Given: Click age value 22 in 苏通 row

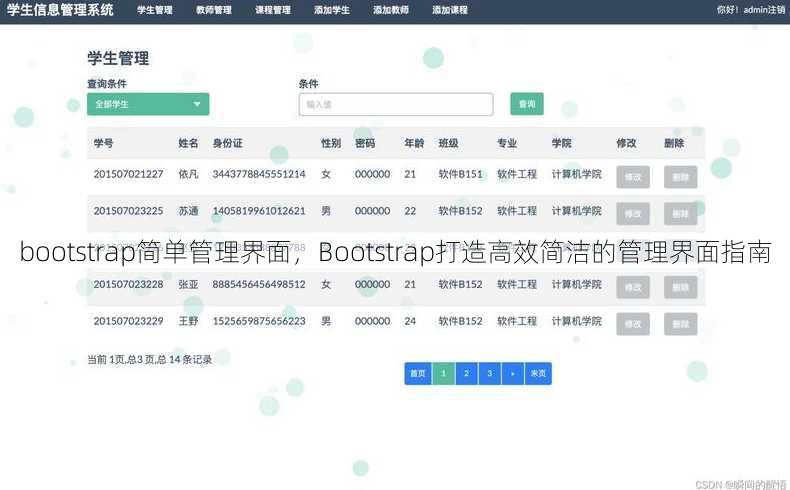Looking at the screenshot, I should [x=410, y=211].
